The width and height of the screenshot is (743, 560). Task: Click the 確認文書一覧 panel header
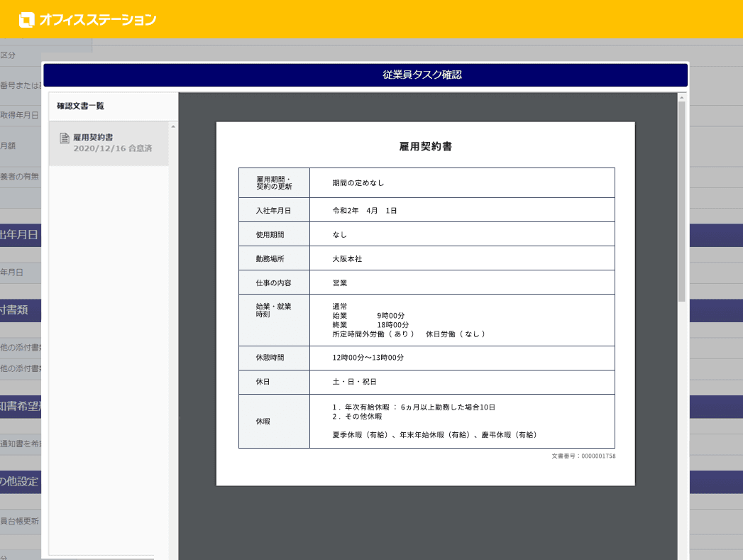pyautogui.click(x=81, y=106)
